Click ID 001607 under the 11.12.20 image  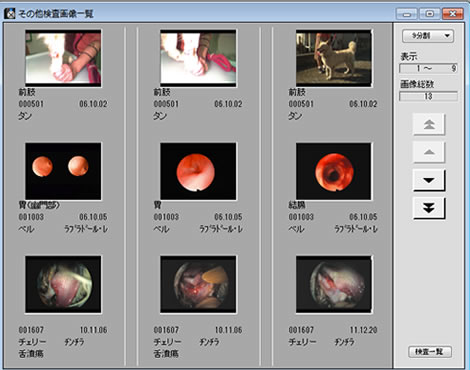click(x=301, y=330)
